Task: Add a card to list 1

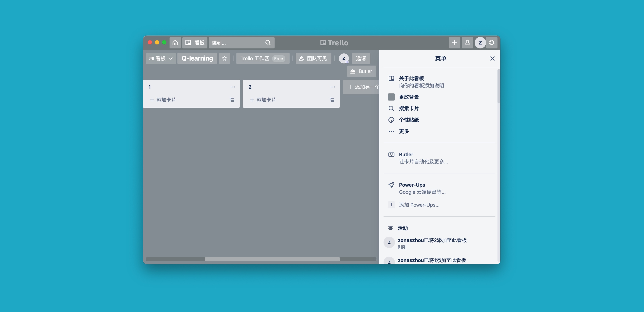Action: (x=163, y=100)
